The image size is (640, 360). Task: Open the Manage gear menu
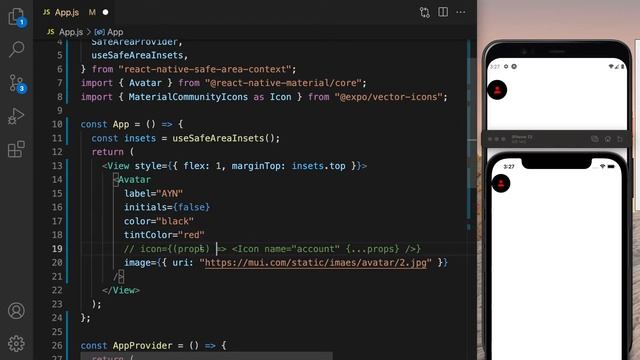tap(16, 343)
